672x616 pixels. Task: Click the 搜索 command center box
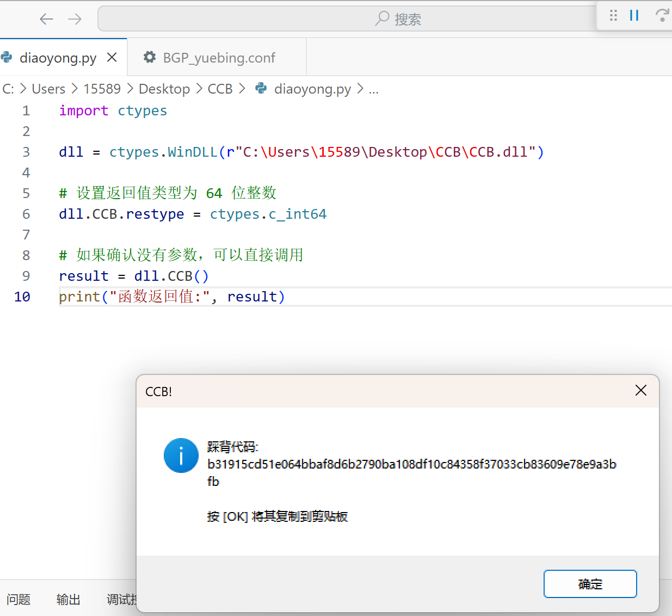(x=348, y=19)
